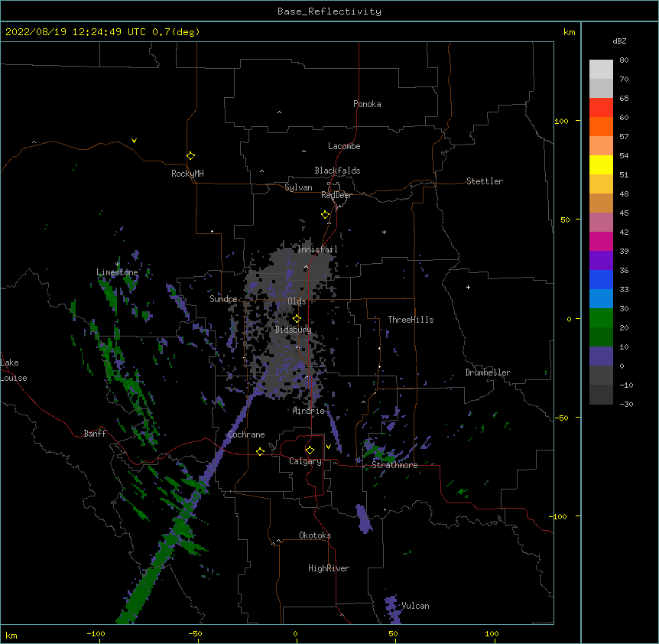Click the white asterisk marker east of Innisfail
Screen dimensions: 659x644
click(x=384, y=232)
